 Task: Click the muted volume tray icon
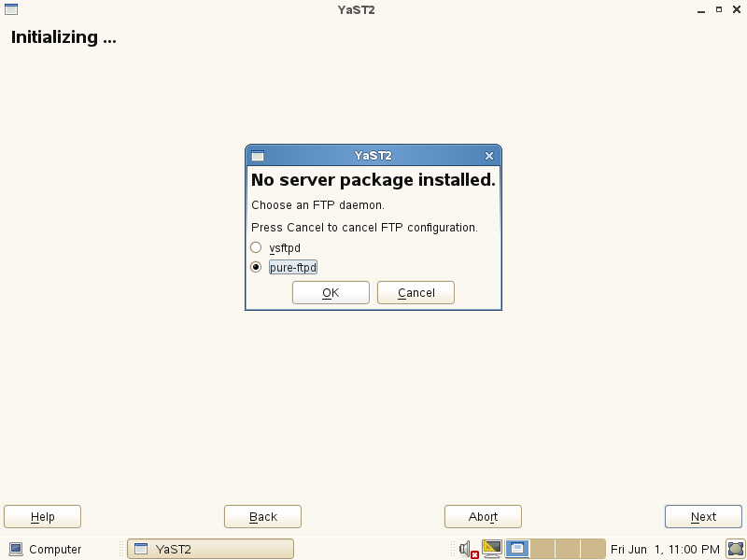coord(469,550)
